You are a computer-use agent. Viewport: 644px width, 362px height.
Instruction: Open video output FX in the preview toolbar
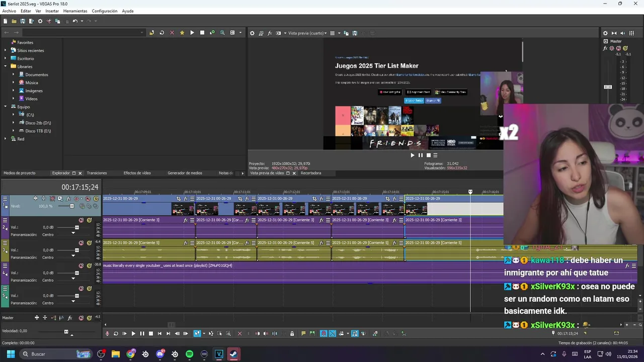click(270, 33)
